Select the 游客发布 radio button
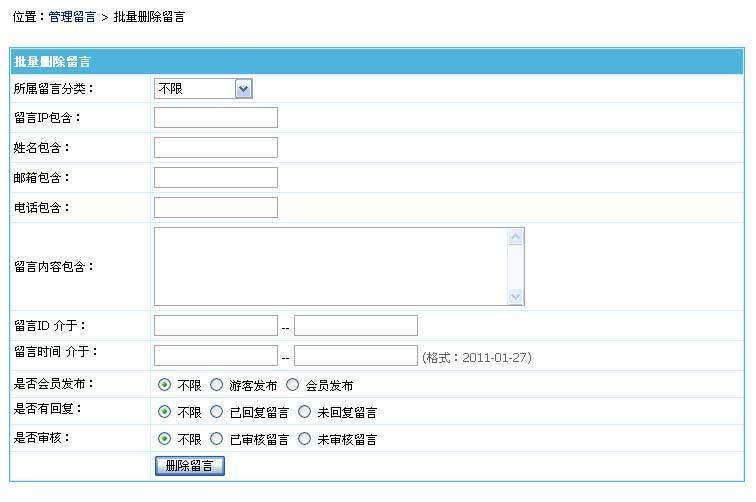This screenshot has height=502, width=756. (x=216, y=385)
